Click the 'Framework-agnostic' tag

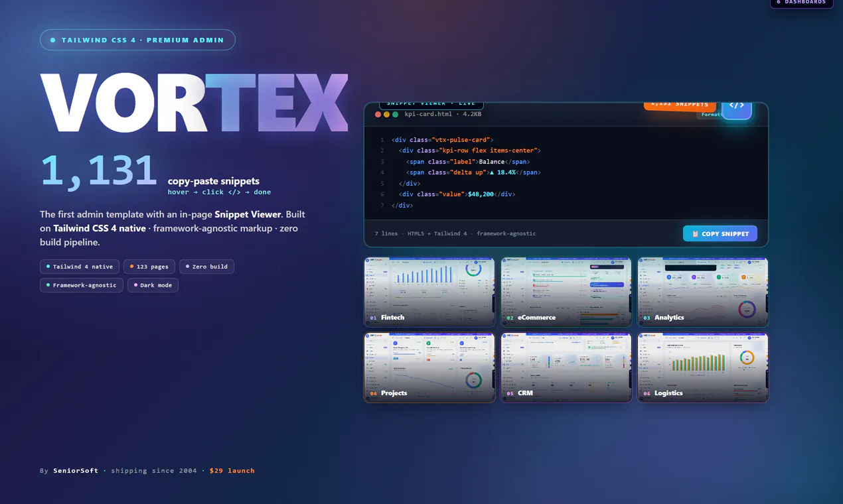click(x=81, y=285)
